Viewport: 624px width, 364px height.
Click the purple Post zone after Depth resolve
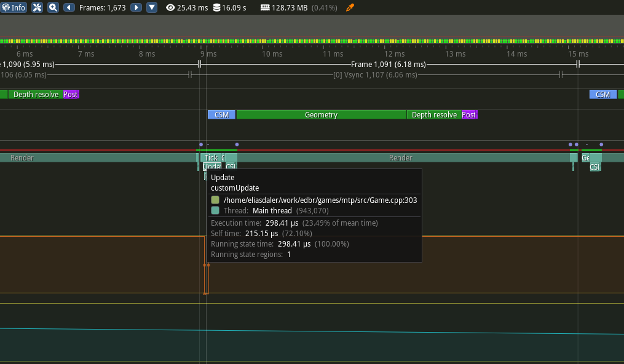tap(469, 115)
